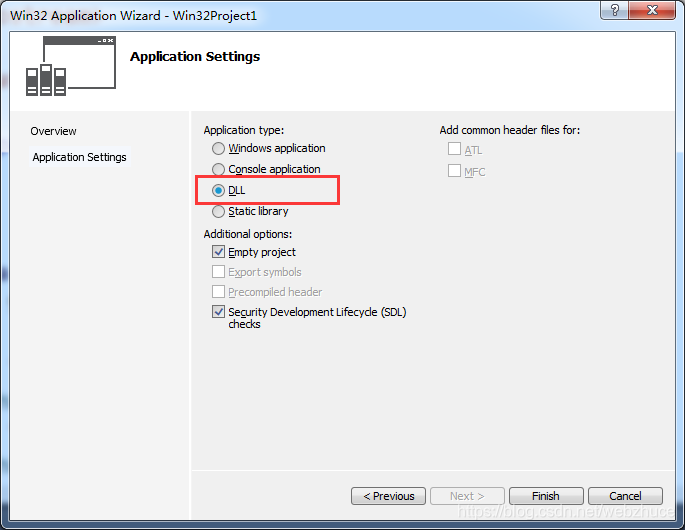Viewport: 685px width, 530px height.
Task: Open help with the question mark button
Action: [x=615, y=10]
